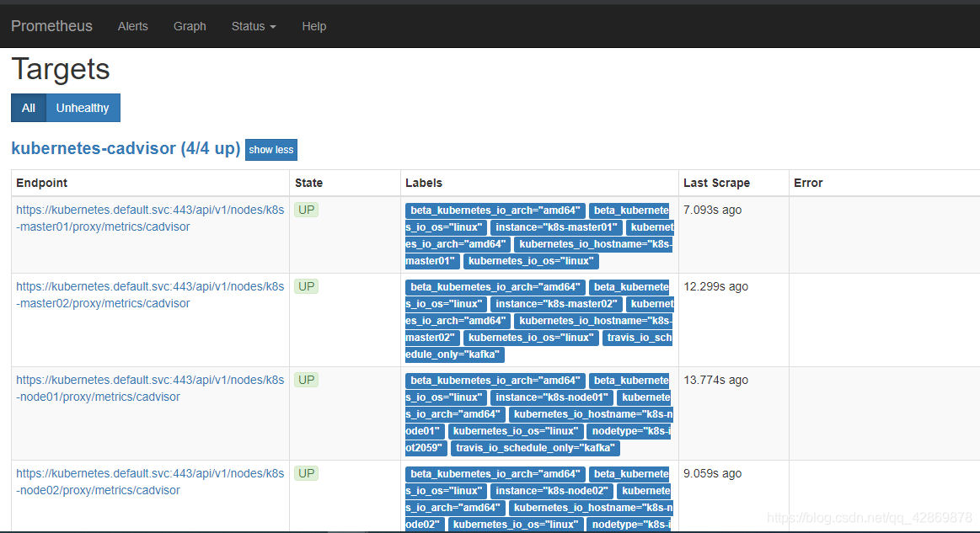Open the Prometheus home brand link
Image resolution: width=980 pixels, height=533 pixels.
click(x=52, y=26)
